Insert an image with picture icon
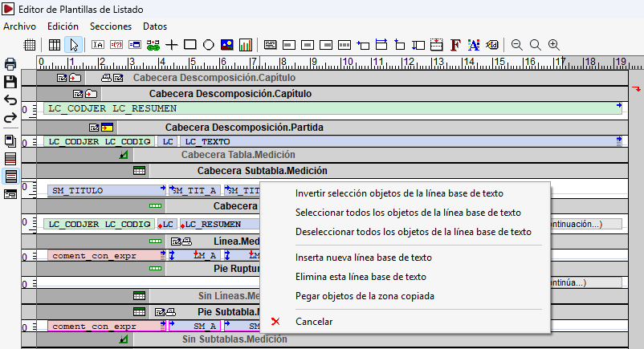 (227, 44)
